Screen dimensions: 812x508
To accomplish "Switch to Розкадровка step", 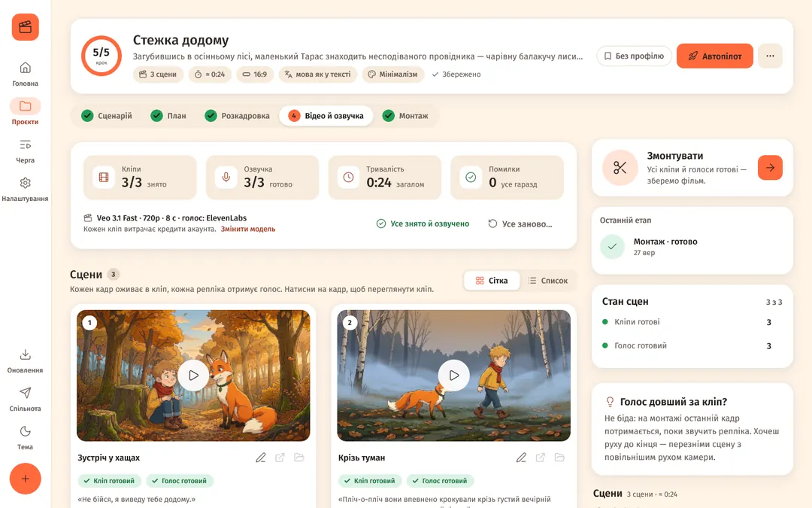I will click(x=237, y=116).
